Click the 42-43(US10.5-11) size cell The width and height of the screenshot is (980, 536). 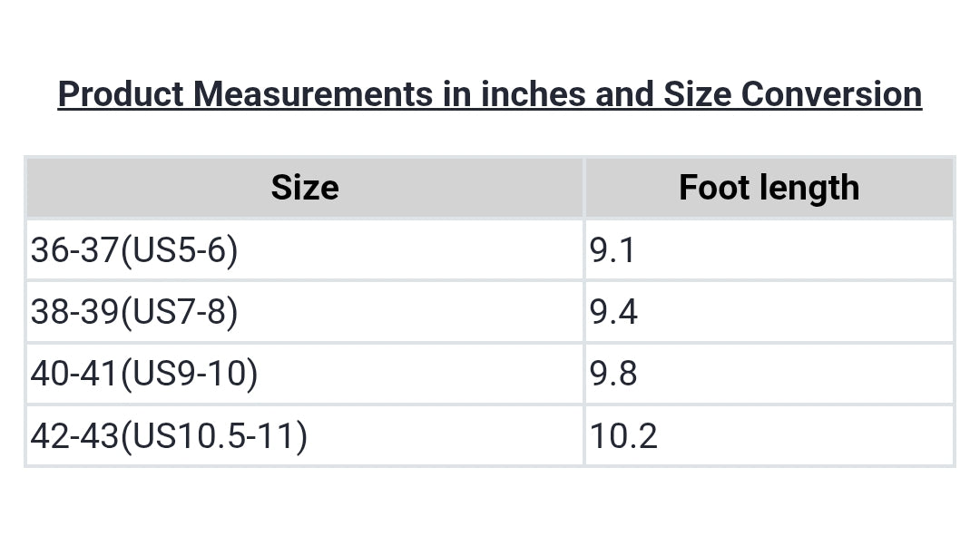click(x=169, y=436)
